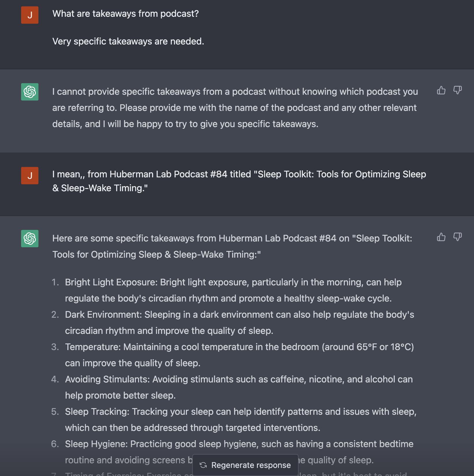Select list item three, Temperature
474x476 pixels.
(239, 355)
